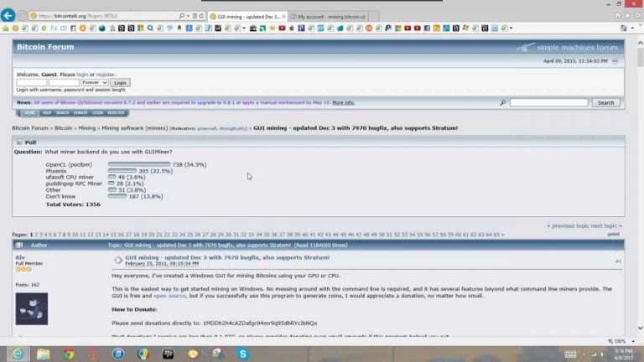644x362 pixels.
Task: Open iTunes from the taskbar
Action: [x=118, y=354]
